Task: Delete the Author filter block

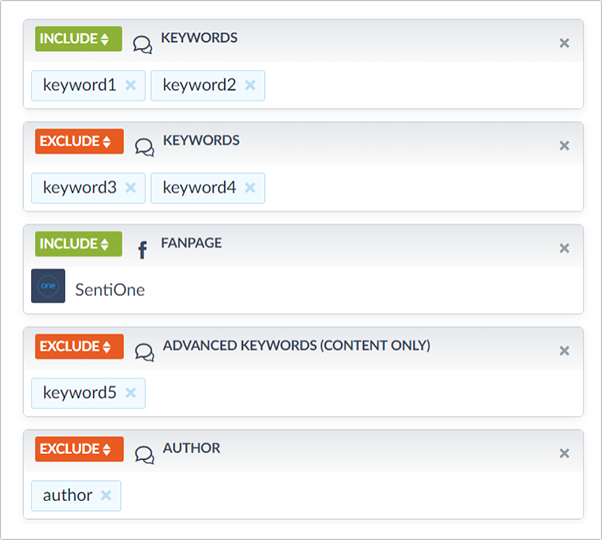Action: [x=564, y=453]
